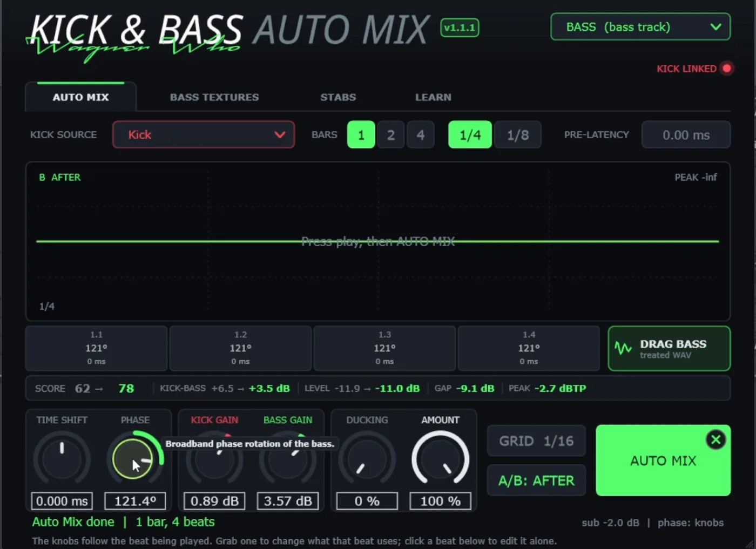Image resolution: width=756 pixels, height=549 pixels.
Task: Click the 3.57 dB bass gain value box
Action: pyautogui.click(x=288, y=501)
